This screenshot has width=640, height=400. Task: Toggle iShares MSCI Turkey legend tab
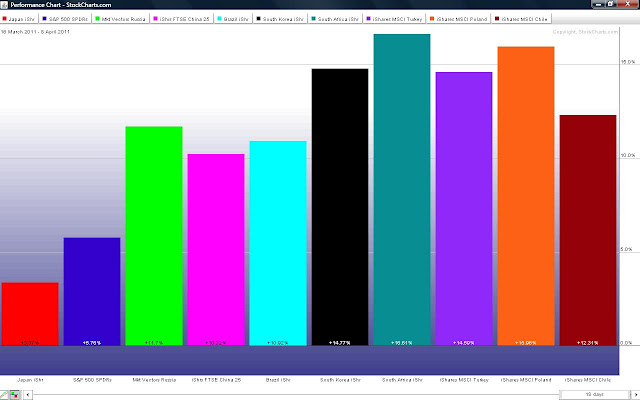[395, 19]
